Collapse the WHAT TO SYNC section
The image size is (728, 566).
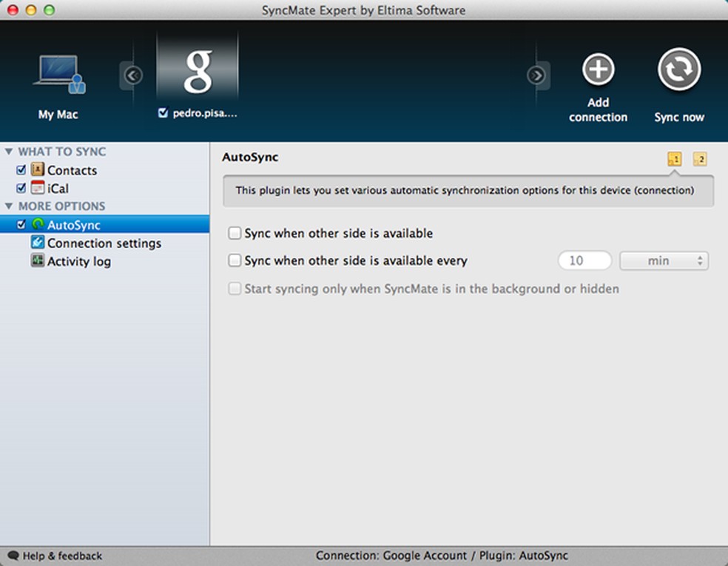pyautogui.click(x=9, y=151)
